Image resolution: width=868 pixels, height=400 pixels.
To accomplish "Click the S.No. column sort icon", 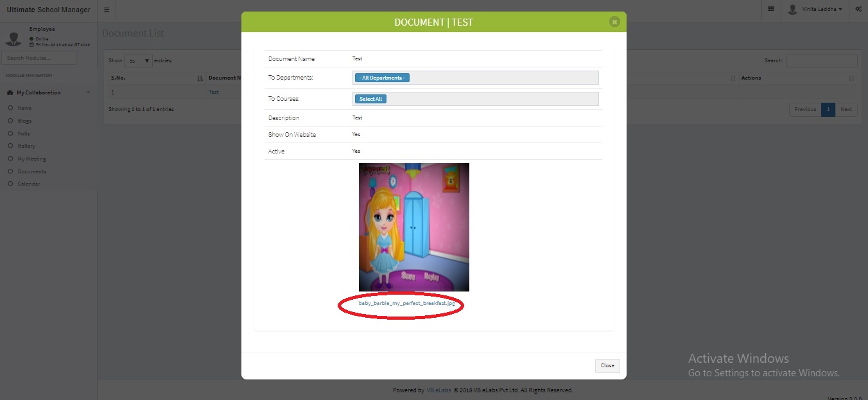I will [200, 78].
